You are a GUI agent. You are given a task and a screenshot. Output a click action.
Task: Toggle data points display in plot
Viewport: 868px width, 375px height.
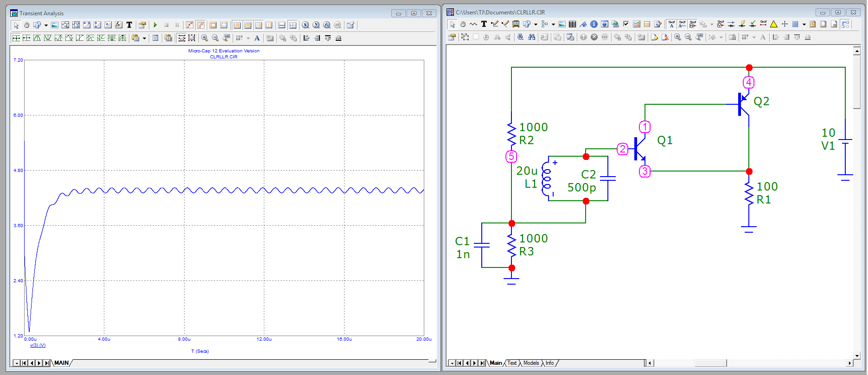190,25
